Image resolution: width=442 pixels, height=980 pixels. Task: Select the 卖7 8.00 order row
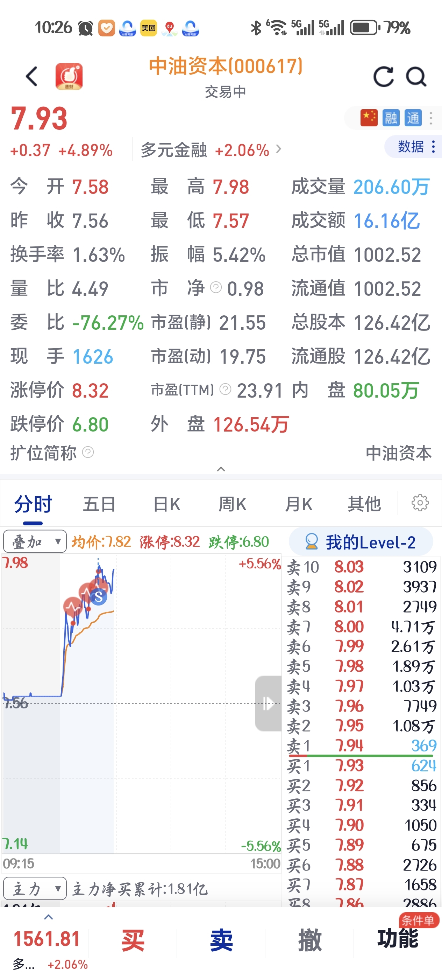(362, 626)
